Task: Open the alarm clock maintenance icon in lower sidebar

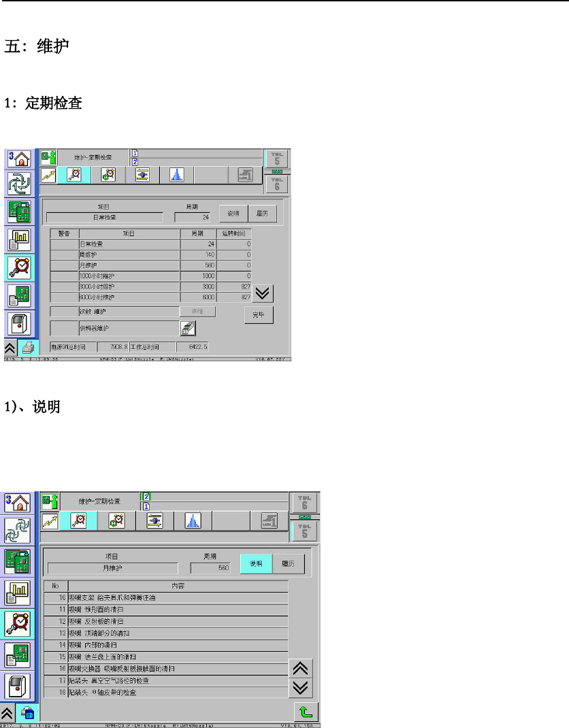Action: (18, 623)
